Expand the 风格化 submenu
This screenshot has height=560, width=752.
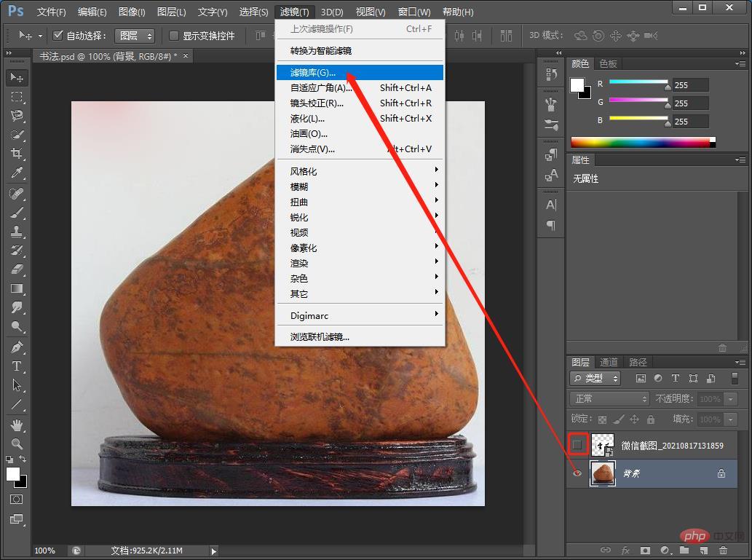click(360, 171)
